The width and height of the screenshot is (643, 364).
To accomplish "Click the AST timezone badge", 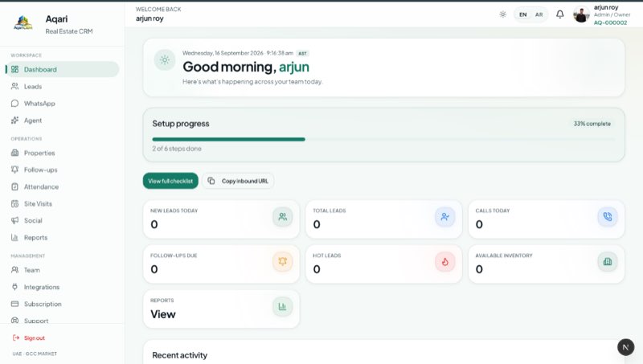I will pyautogui.click(x=303, y=53).
